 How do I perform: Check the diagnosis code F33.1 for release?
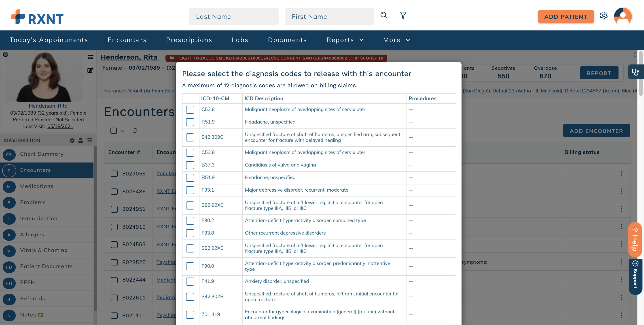coord(190,190)
